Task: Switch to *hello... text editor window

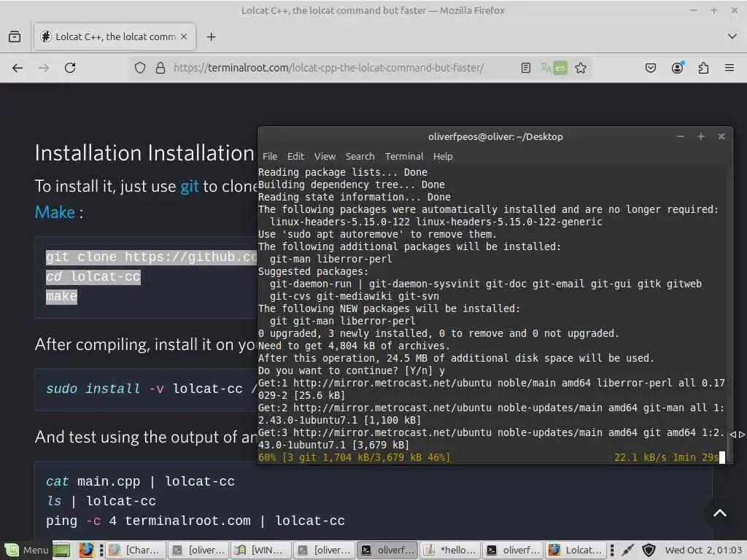Action: point(449,550)
